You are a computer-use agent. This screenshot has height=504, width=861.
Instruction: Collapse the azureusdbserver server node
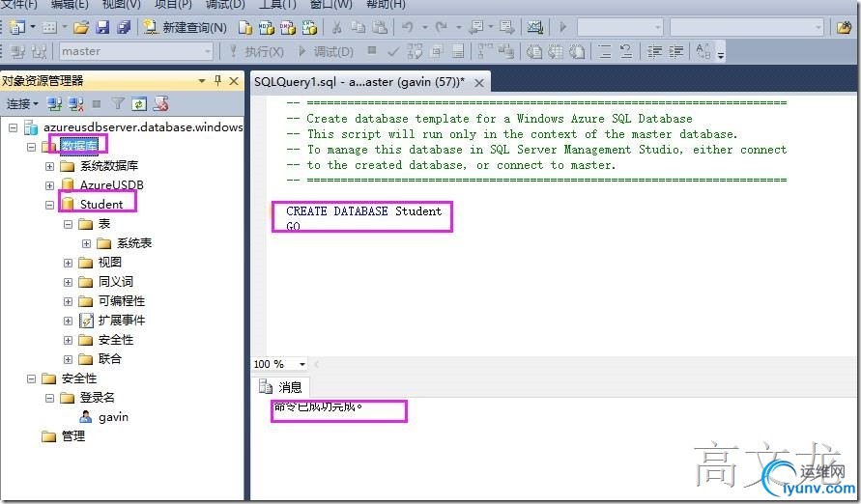14,127
